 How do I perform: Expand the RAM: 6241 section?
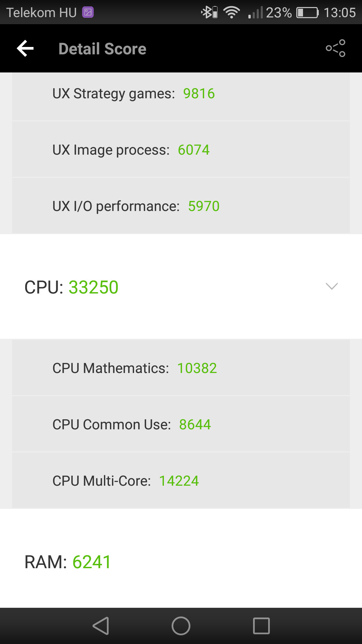coord(181,562)
